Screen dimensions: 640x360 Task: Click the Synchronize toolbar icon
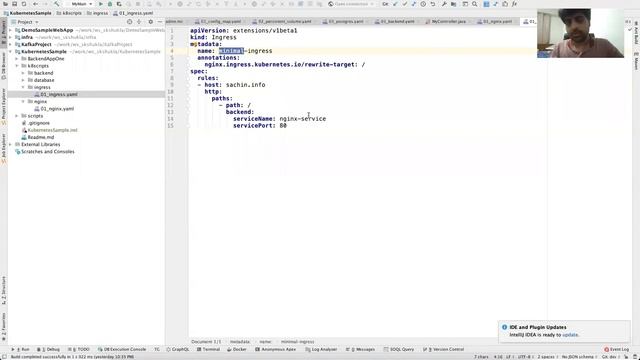[24, 4]
